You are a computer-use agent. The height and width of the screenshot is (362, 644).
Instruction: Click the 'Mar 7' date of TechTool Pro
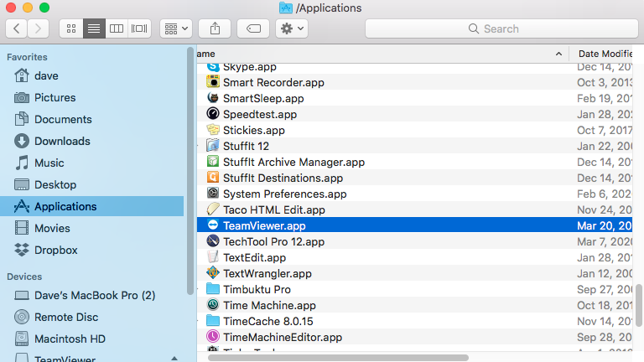pyautogui.click(x=605, y=241)
